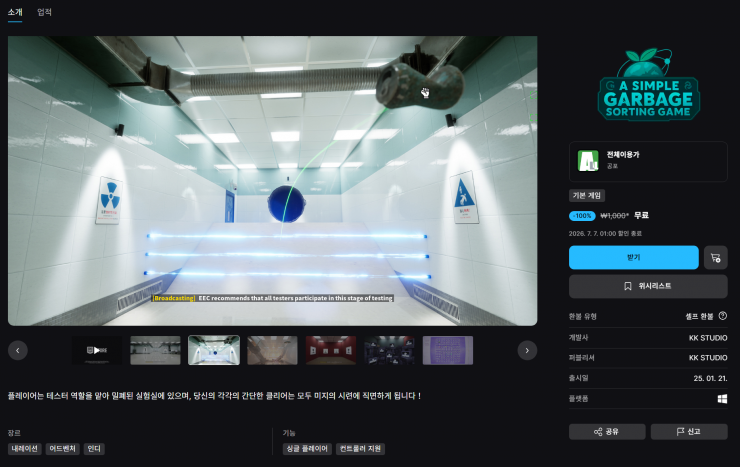Image resolution: width=740 pixels, height=467 pixels.
Task: Select the purple maze screenshot thumbnail
Action: [x=448, y=350]
